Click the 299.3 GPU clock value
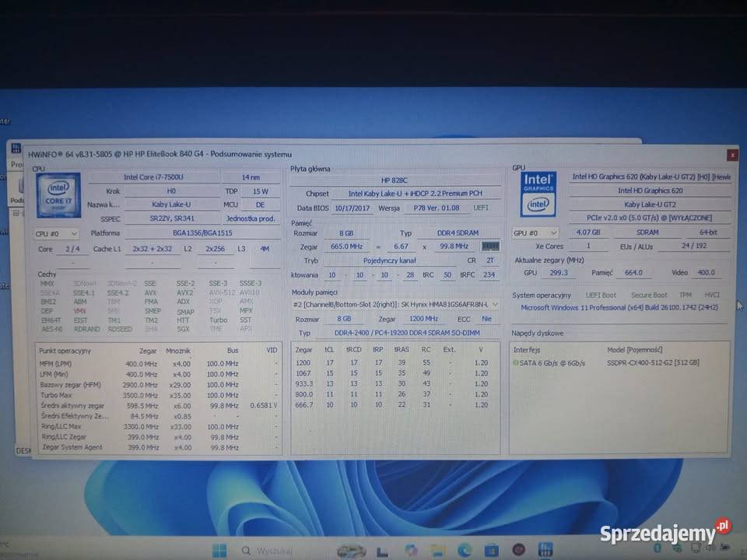 [x=559, y=273]
